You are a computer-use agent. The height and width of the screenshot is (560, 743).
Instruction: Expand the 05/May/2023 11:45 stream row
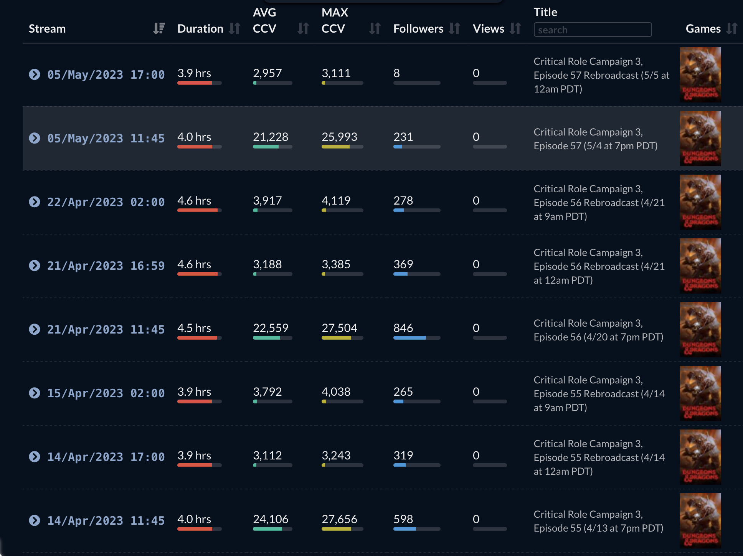pos(35,138)
